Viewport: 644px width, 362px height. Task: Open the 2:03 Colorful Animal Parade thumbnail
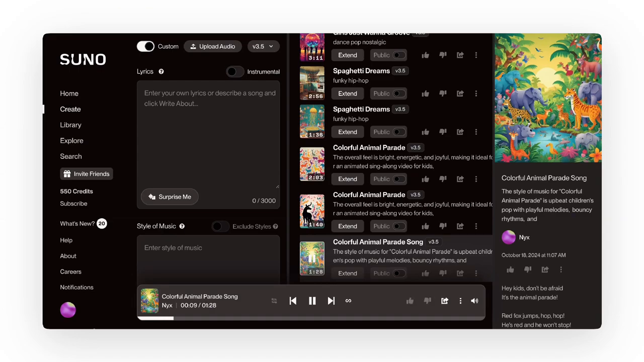click(x=312, y=164)
